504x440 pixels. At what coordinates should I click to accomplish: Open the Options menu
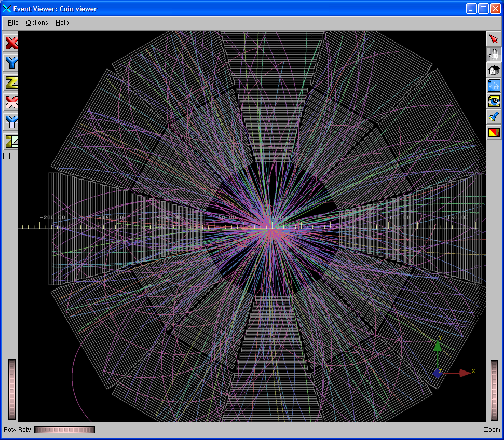(x=37, y=23)
